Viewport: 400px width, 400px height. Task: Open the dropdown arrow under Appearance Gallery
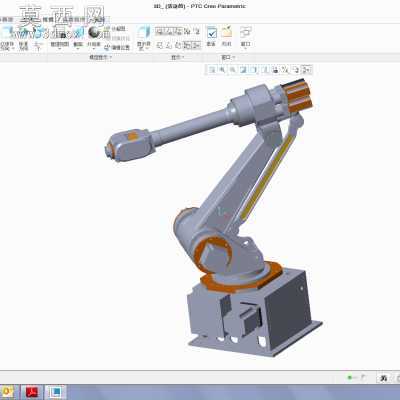coord(94,49)
